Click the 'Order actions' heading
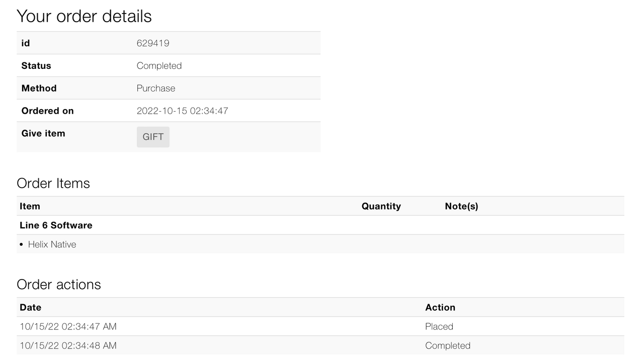This screenshot has width=644, height=362. [x=59, y=285]
